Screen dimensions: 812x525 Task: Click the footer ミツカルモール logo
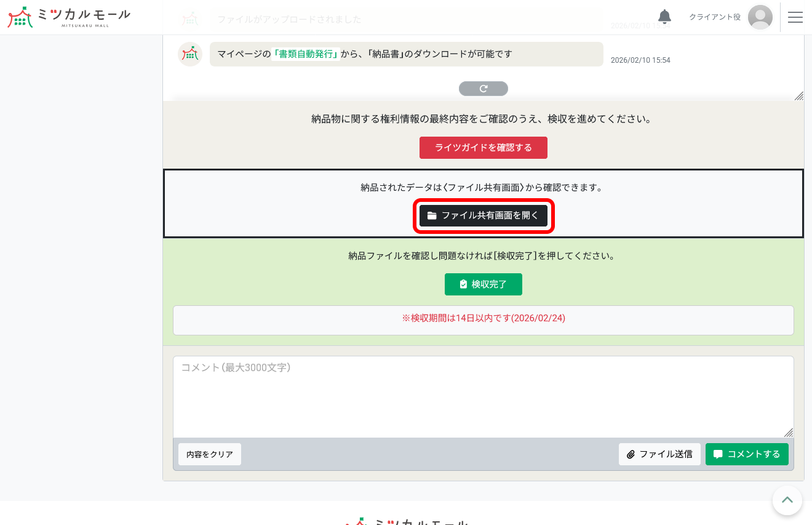click(406, 522)
